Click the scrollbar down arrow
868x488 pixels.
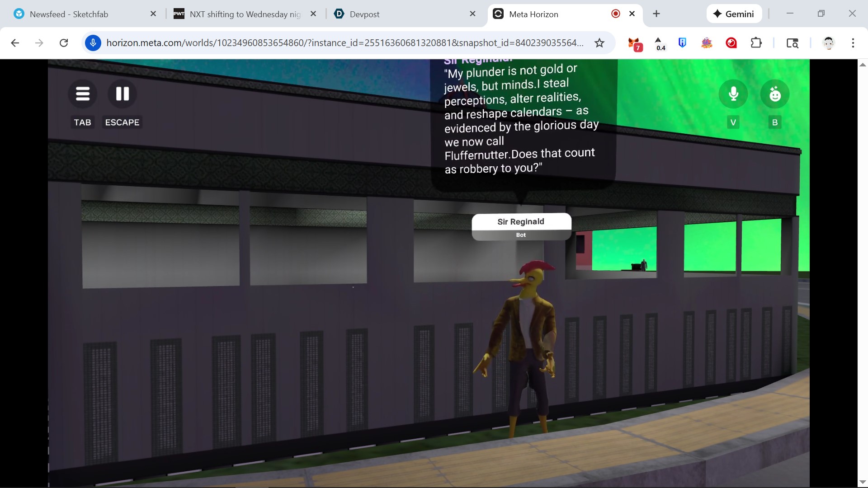point(862,482)
